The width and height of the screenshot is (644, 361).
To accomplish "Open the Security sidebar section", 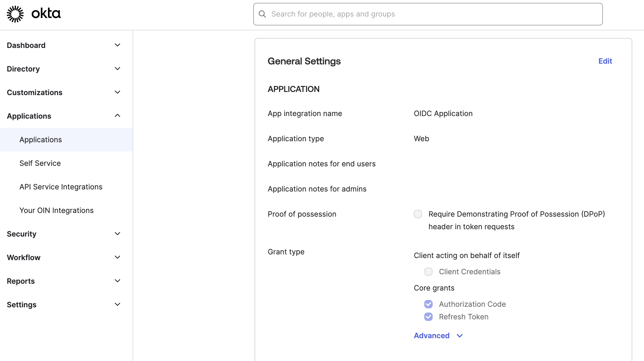I will click(x=22, y=234).
